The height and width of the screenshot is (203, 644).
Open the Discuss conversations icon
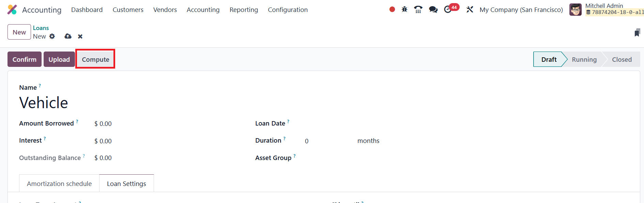pyautogui.click(x=433, y=10)
